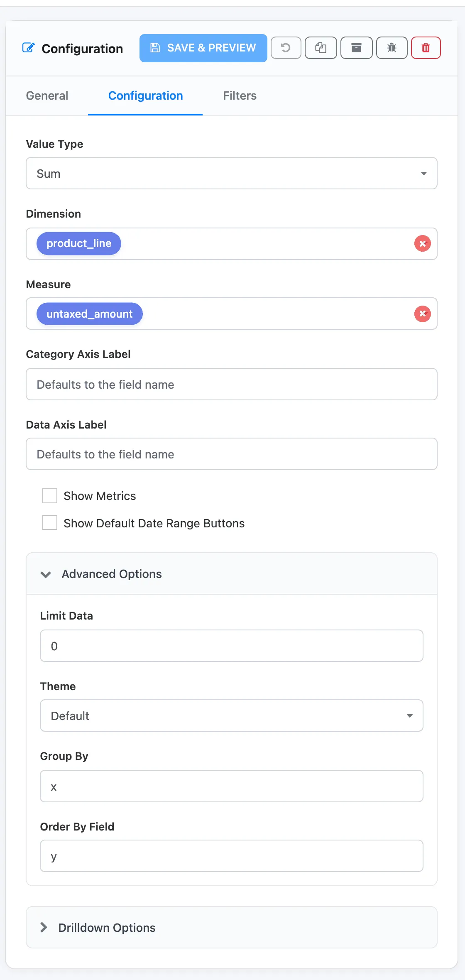Collapse the Advanced Options section
465x980 pixels.
[x=232, y=574]
